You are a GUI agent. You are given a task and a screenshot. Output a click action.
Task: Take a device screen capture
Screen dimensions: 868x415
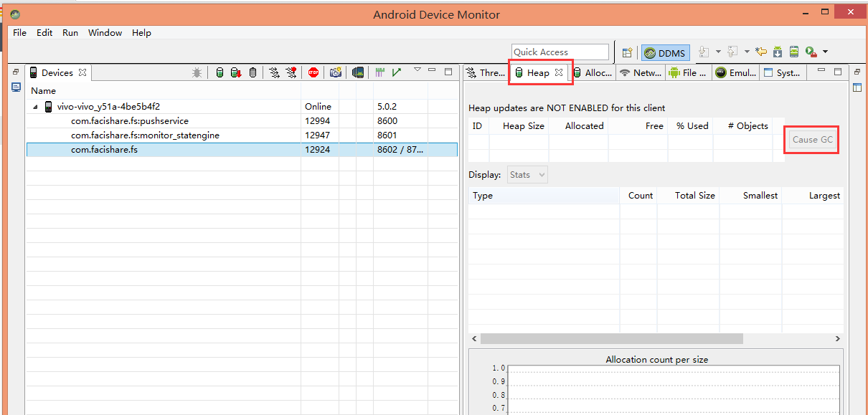[335, 72]
